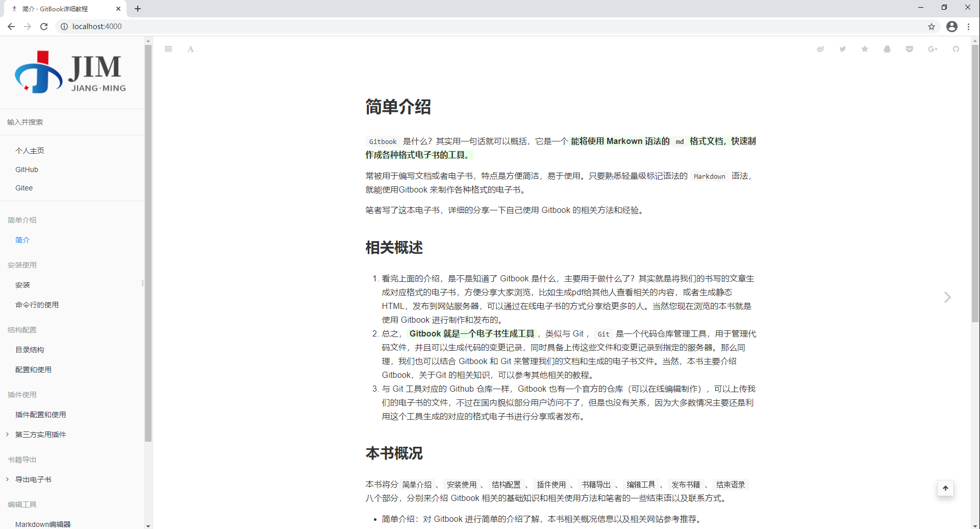The height and width of the screenshot is (529, 980).
Task: Share page via QQ penguin icon
Action: pos(887,49)
